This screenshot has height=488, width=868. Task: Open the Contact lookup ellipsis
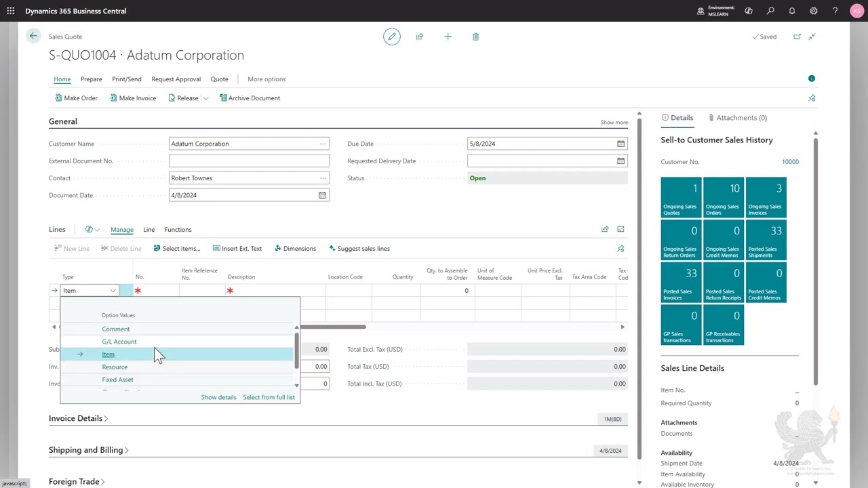(x=323, y=178)
